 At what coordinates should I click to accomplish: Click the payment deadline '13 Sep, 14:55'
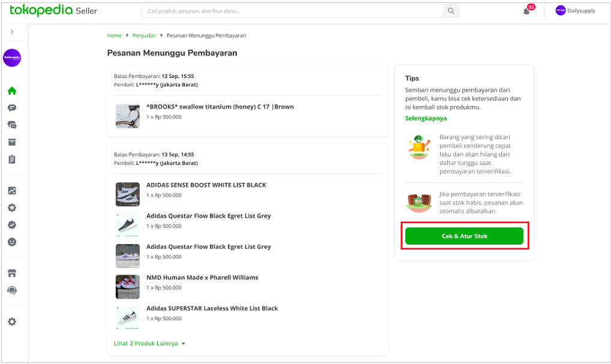pyautogui.click(x=177, y=154)
